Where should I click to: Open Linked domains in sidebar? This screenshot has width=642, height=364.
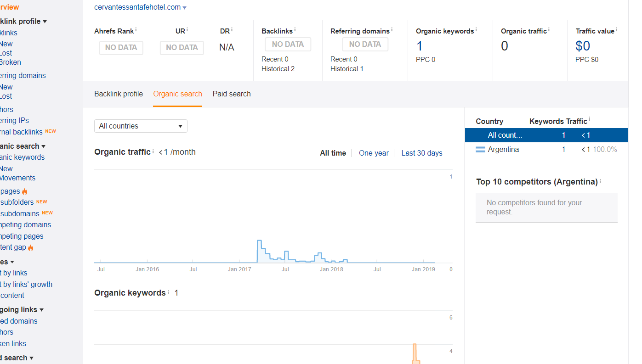[18, 321]
